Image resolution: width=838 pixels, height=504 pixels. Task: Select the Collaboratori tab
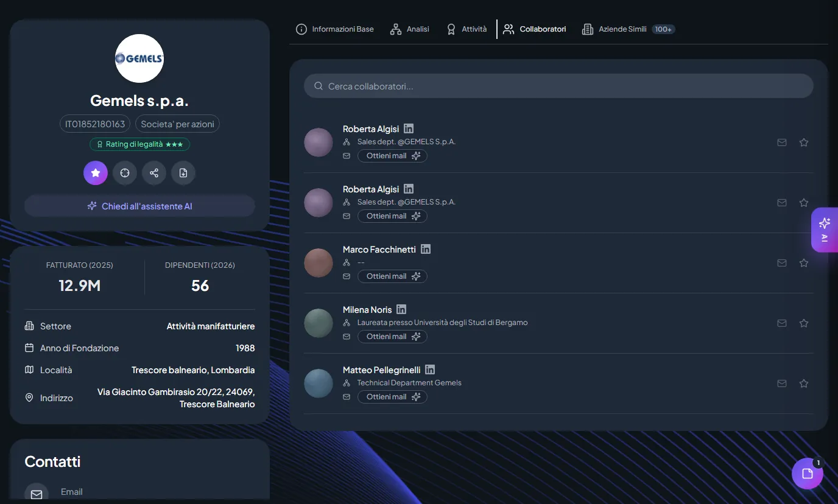(535, 29)
